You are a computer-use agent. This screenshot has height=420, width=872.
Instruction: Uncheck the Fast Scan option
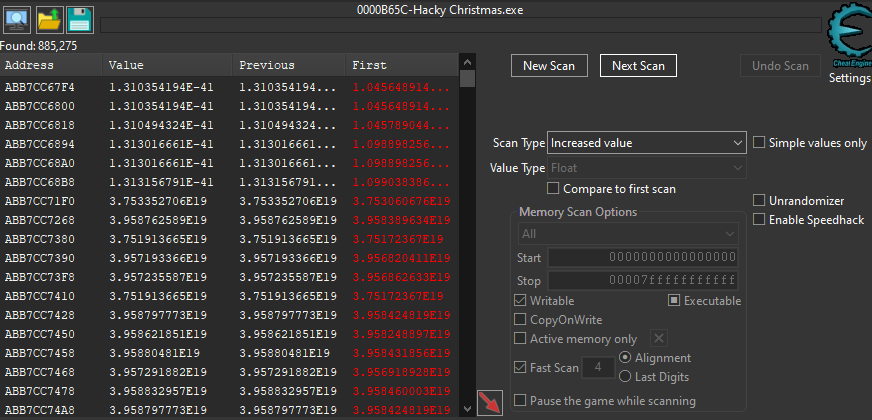click(547, 368)
